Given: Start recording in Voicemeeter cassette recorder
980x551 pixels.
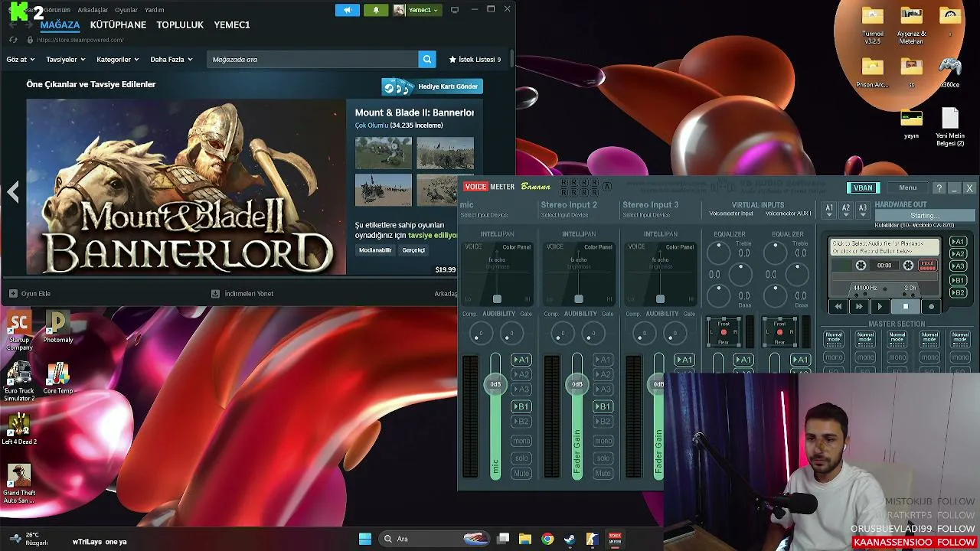Looking at the screenshot, I should pyautogui.click(x=931, y=307).
